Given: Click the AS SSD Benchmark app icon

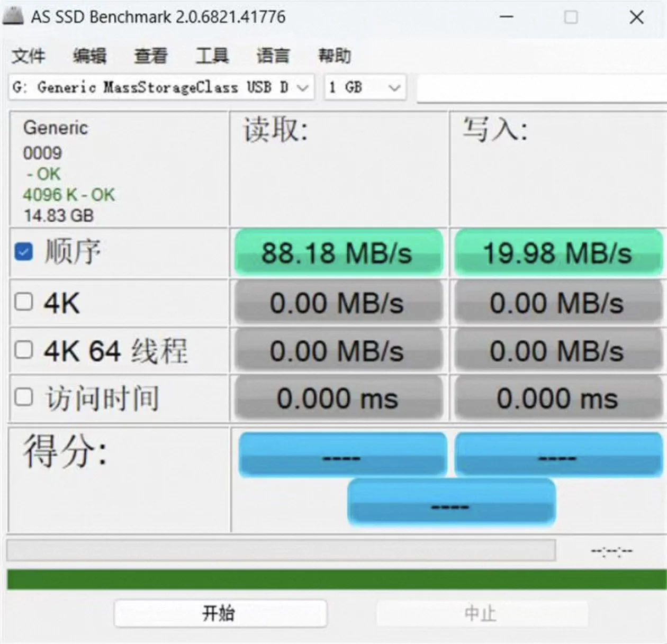Looking at the screenshot, I should click(x=13, y=16).
